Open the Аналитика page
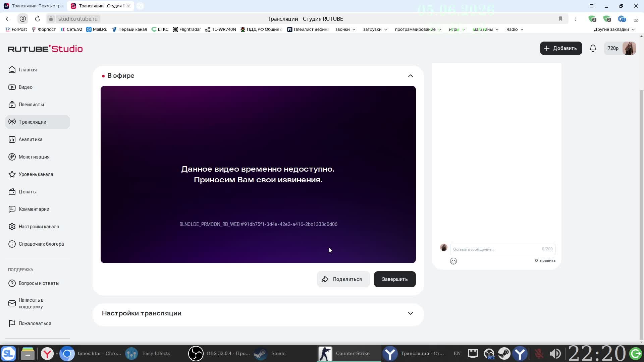 click(x=38, y=139)
